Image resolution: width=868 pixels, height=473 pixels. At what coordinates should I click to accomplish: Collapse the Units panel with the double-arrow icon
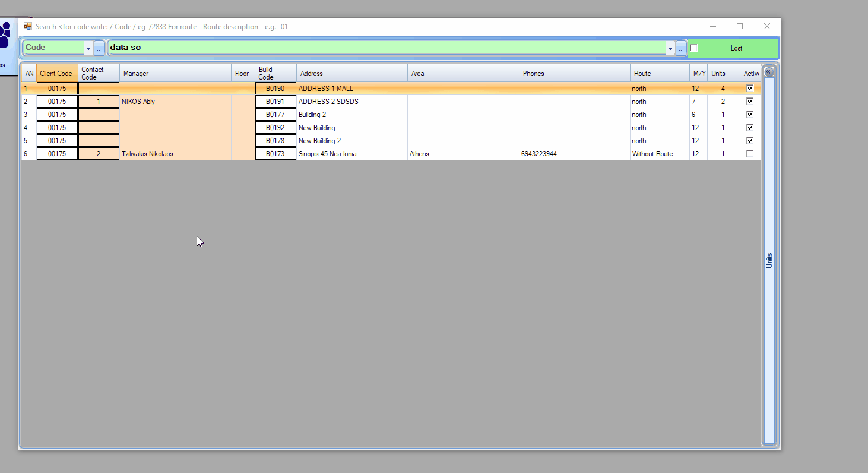tap(769, 72)
